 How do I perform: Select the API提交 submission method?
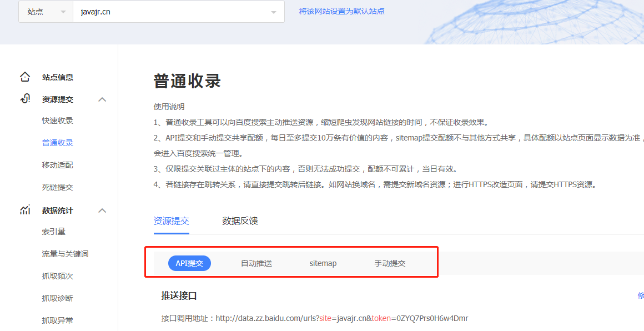coord(189,263)
